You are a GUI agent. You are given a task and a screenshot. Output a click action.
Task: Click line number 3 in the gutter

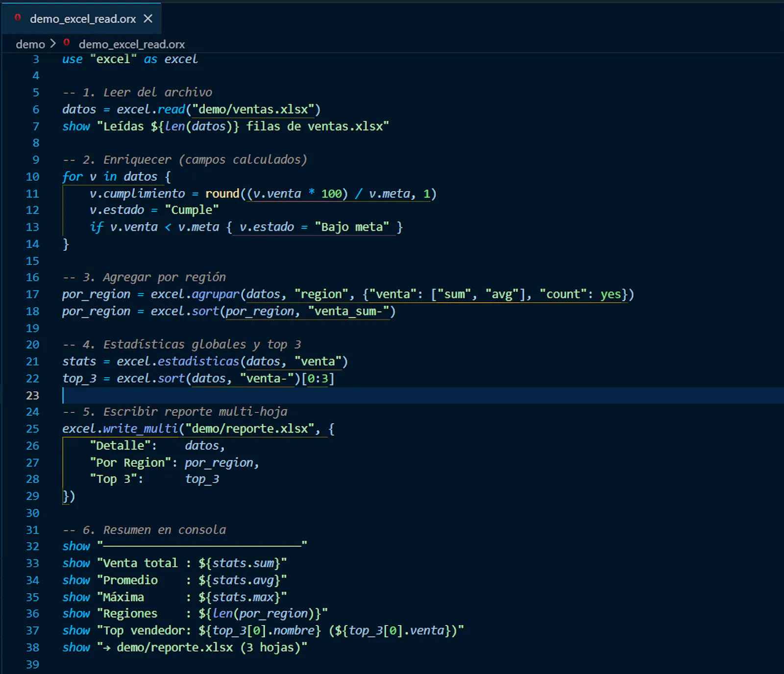pyautogui.click(x=35, y=59)
